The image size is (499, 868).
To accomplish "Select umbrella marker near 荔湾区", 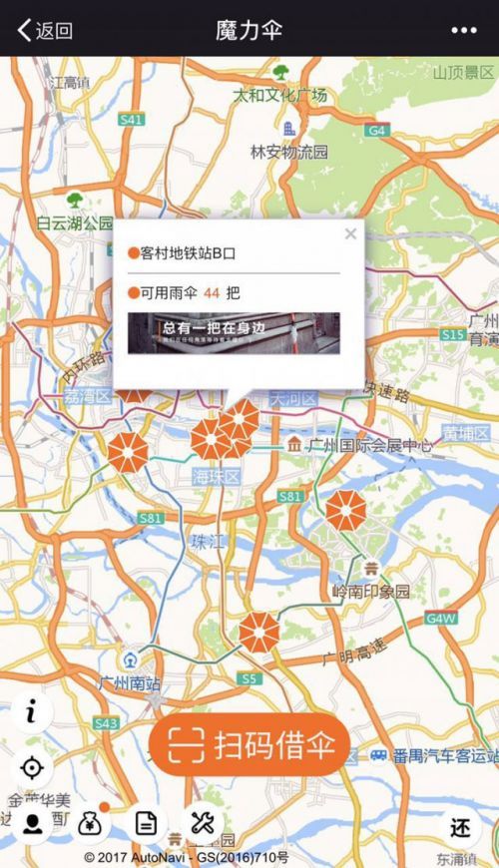I will pos(128,452).
